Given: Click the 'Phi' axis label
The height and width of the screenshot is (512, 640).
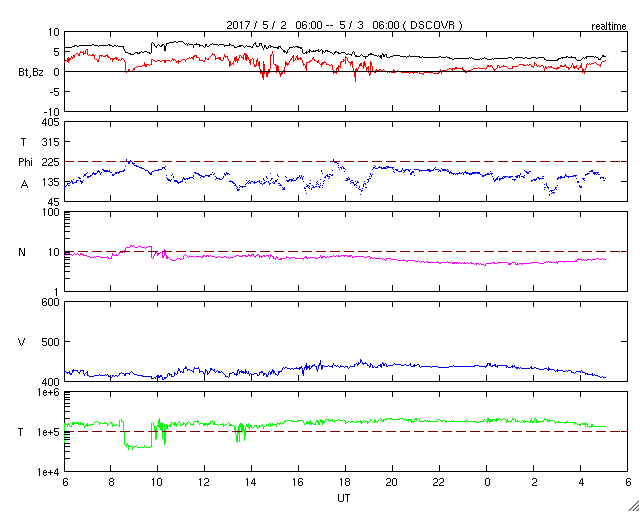Looking at the screenshot, I should 25,162.
